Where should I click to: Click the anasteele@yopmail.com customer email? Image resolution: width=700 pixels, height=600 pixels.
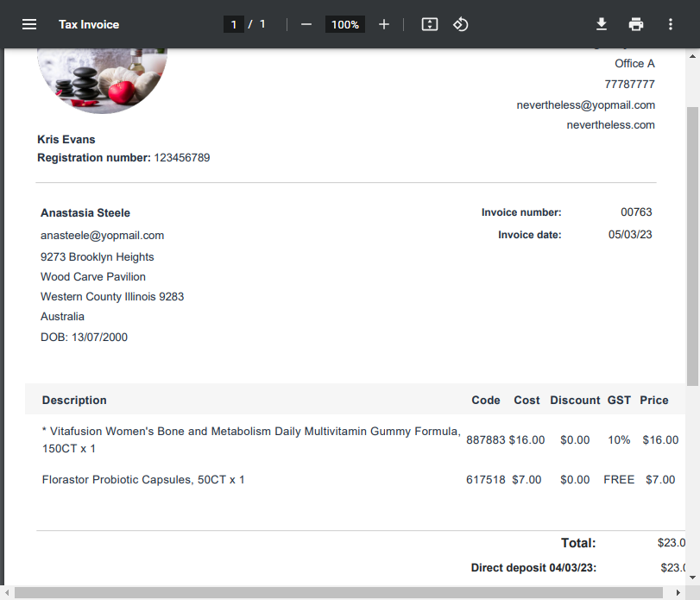[102, 235]
